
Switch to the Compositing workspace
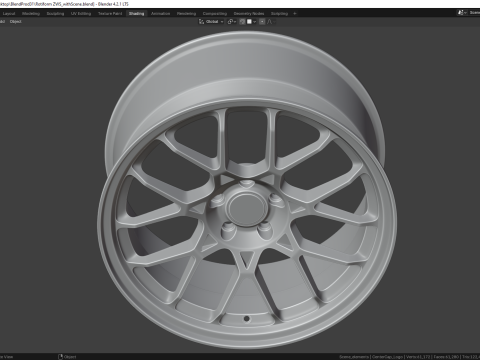[215, 14]
